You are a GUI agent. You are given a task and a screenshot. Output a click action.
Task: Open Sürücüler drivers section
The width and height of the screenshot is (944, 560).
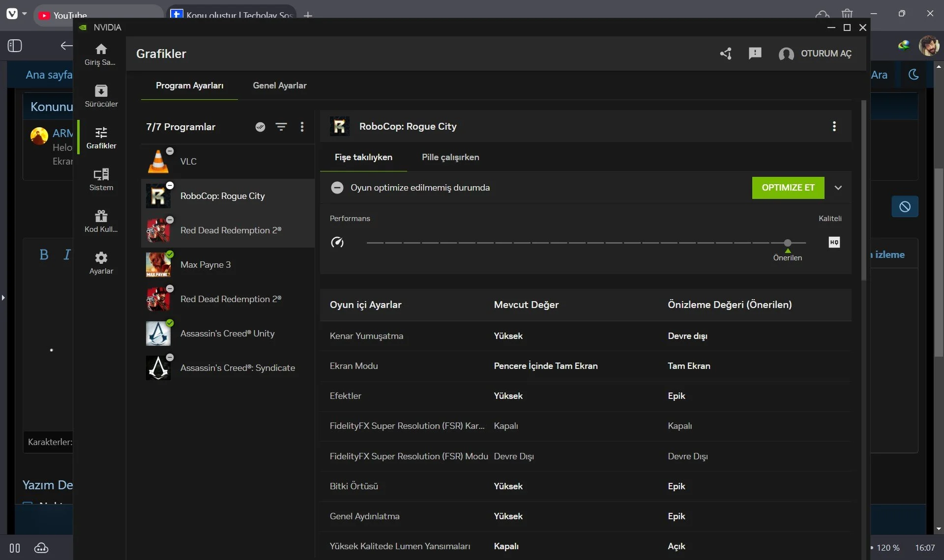(101, 96)
